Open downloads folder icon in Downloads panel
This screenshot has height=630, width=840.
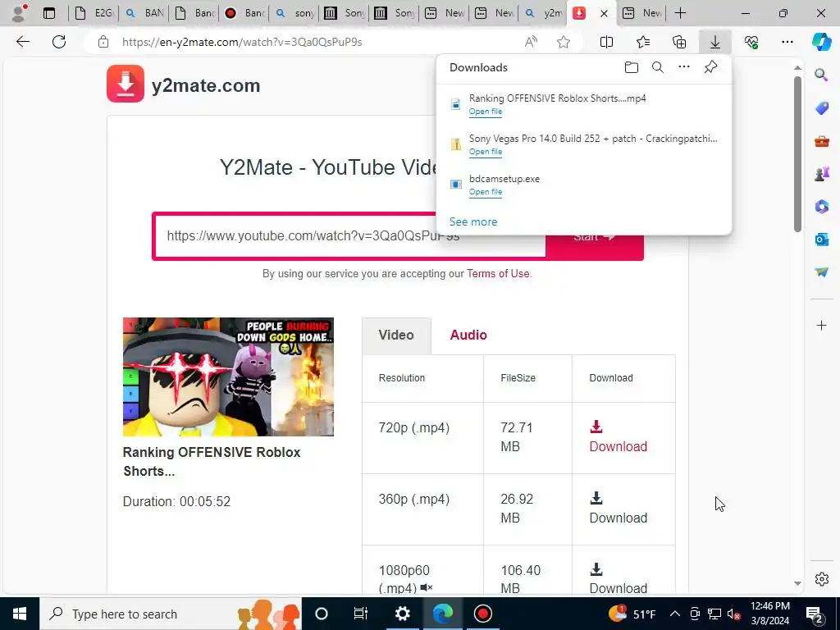(632, 67)
